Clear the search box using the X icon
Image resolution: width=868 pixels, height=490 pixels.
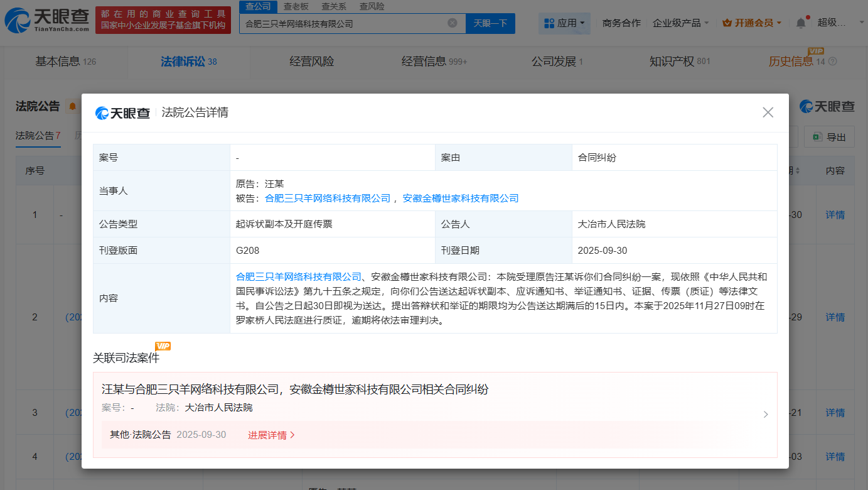(451, 22)
